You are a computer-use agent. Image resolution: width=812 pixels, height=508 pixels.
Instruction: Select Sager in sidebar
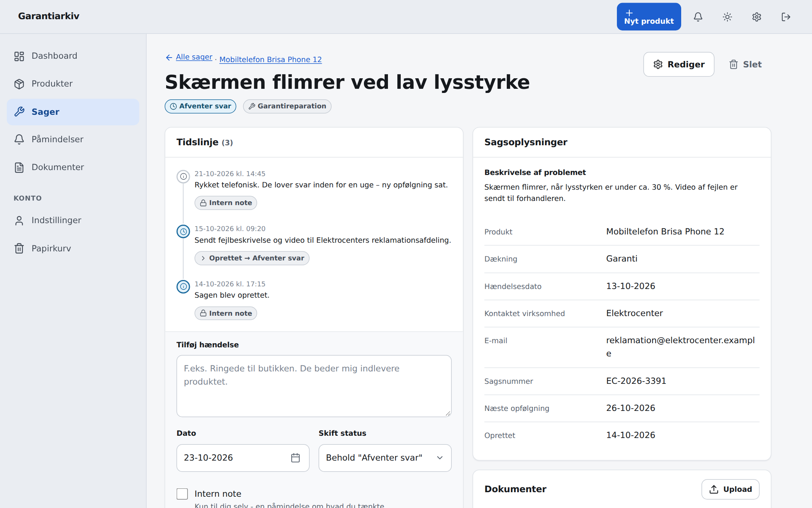[73, 112]
